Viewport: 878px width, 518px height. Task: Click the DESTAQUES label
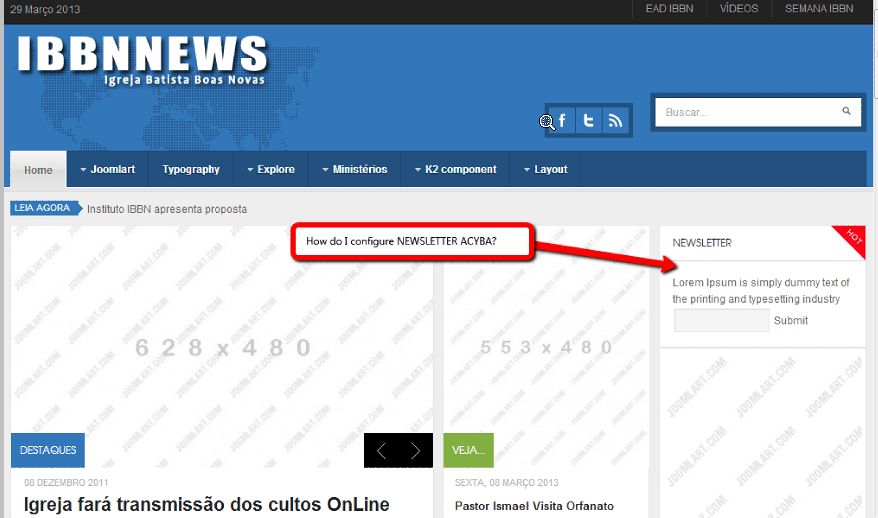point(48,450)
